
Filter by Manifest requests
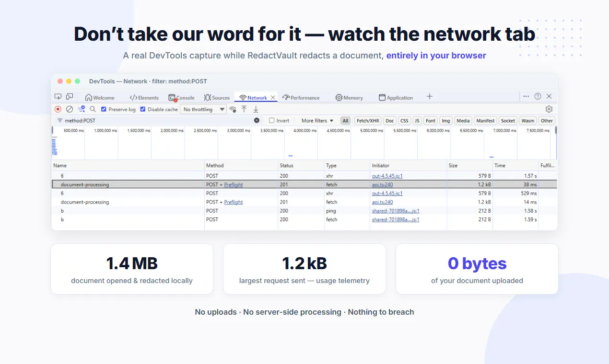click(485, 121)
